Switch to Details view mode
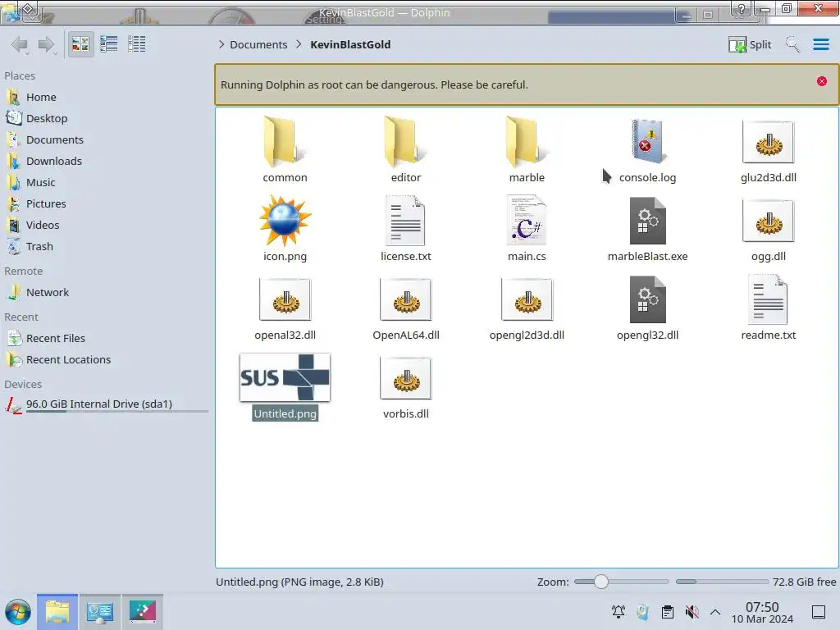This screenshot has height=630, width=840. click(137, 44)
